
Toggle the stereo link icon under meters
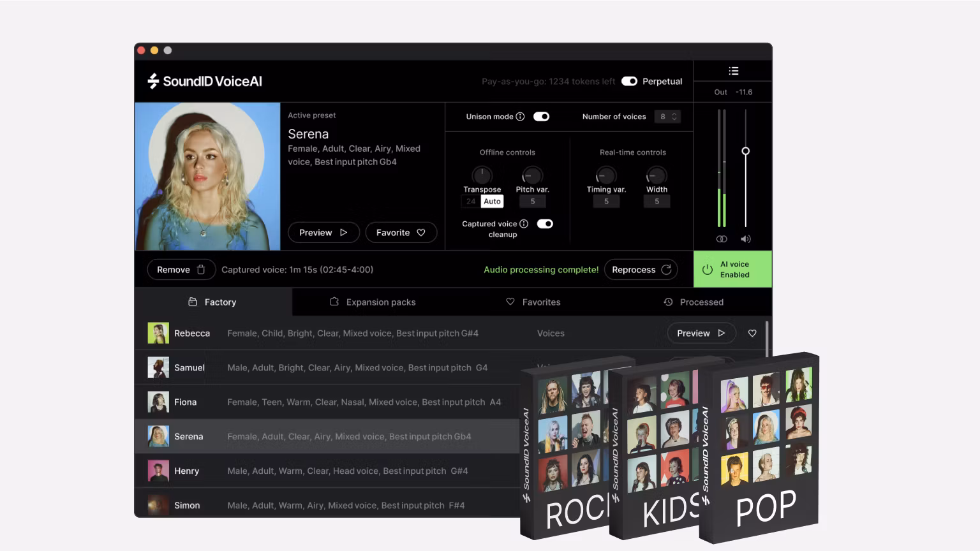722,239
